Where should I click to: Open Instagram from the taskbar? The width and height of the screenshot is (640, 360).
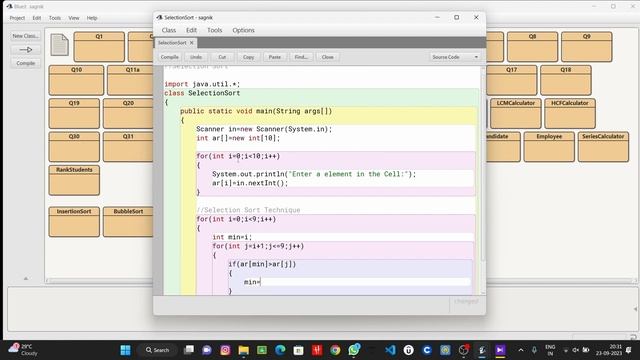tap(225, 350)
